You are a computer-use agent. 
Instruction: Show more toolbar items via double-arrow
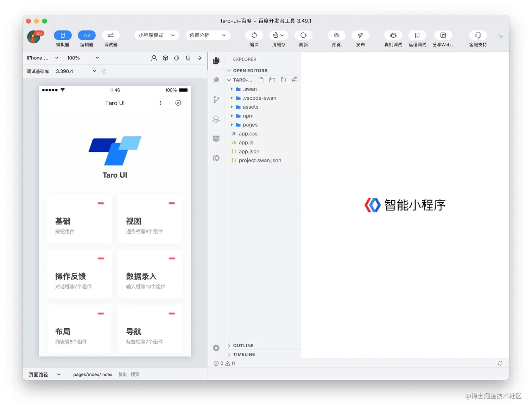501,36
